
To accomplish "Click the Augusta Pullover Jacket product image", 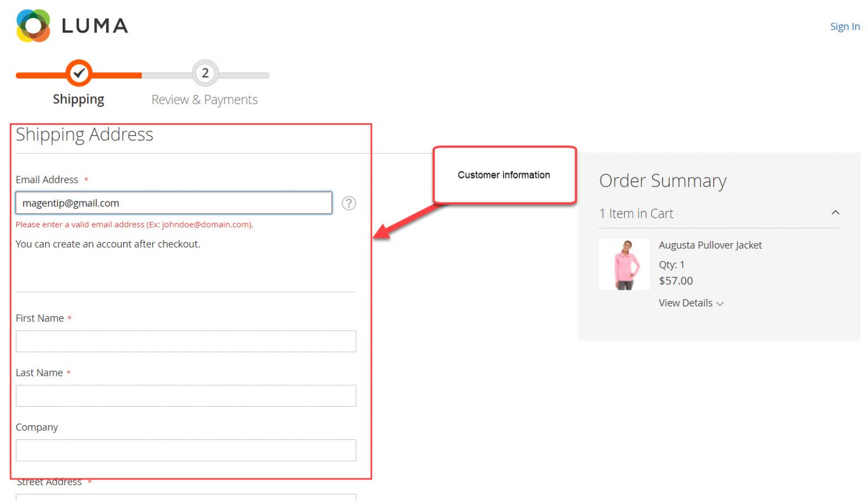I will (x=624, y=264).
